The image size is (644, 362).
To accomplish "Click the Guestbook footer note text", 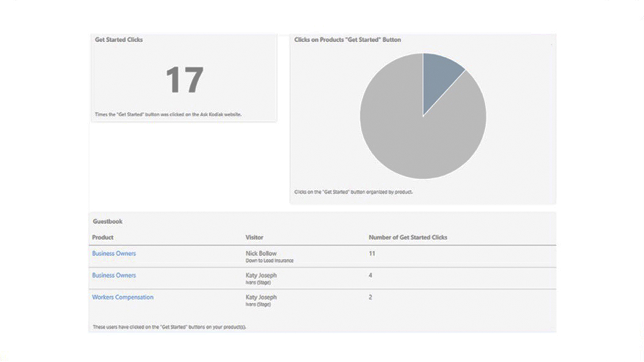I will click(169, 327).
